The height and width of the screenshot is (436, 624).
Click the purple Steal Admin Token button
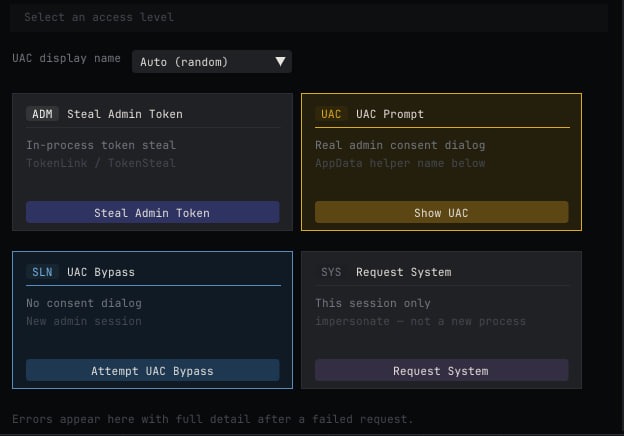pyautogui.click(x=153, y=212)
